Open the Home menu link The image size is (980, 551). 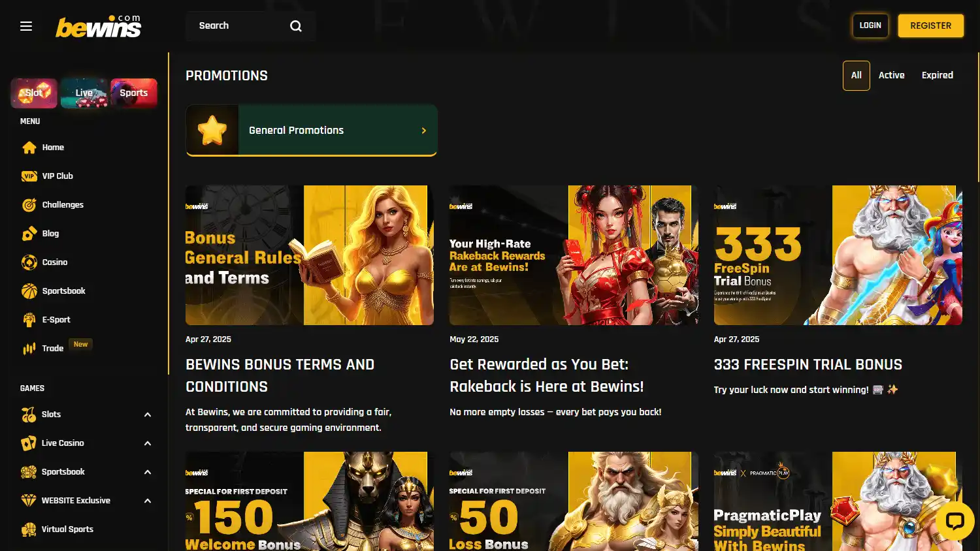[x=53, y=148]
